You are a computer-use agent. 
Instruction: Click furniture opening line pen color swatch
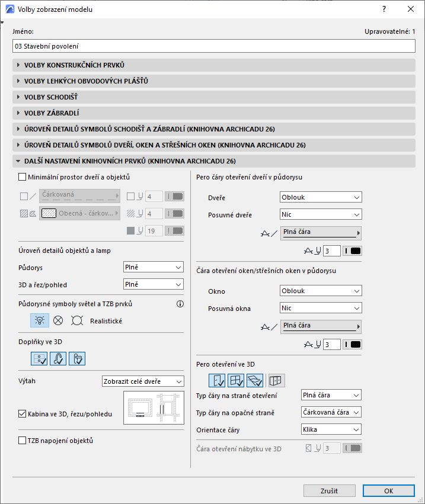pos(352,448)
